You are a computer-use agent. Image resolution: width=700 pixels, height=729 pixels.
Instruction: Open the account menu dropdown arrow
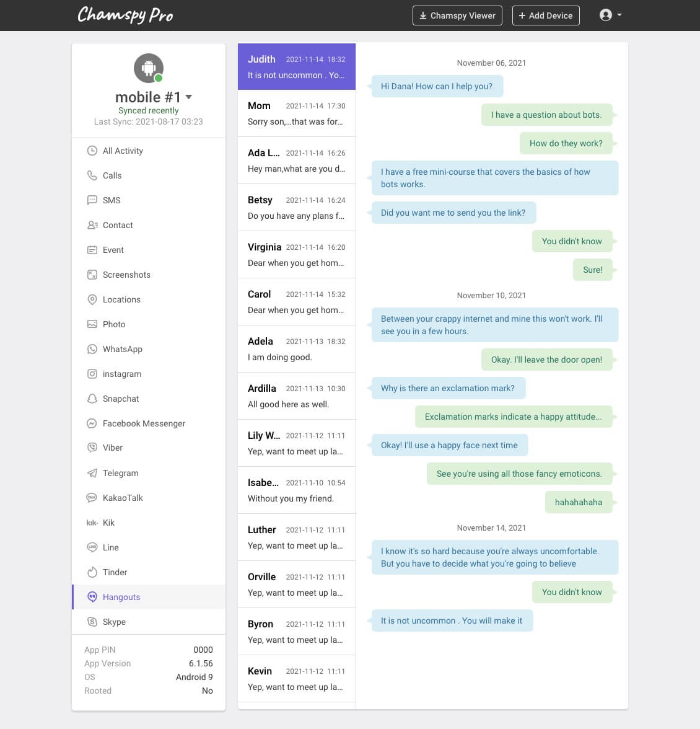tap(619, 15)
